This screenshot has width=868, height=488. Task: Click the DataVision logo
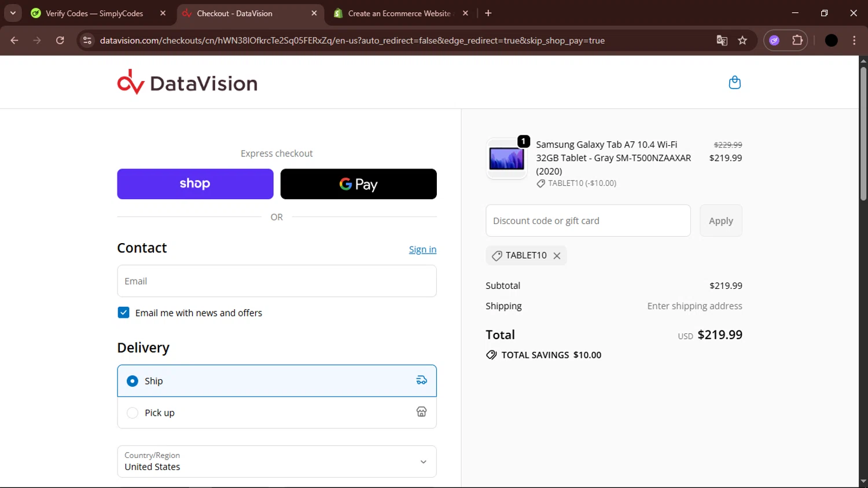(187, 82)
